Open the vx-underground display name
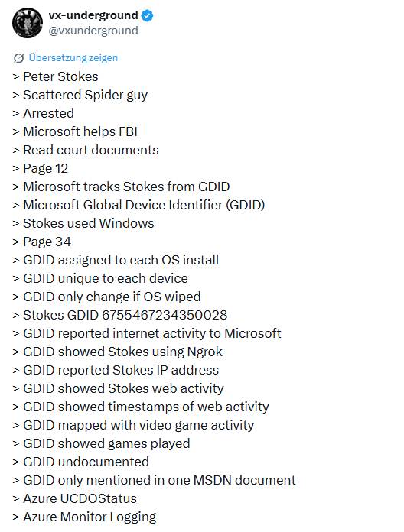 tap(93, 15)
